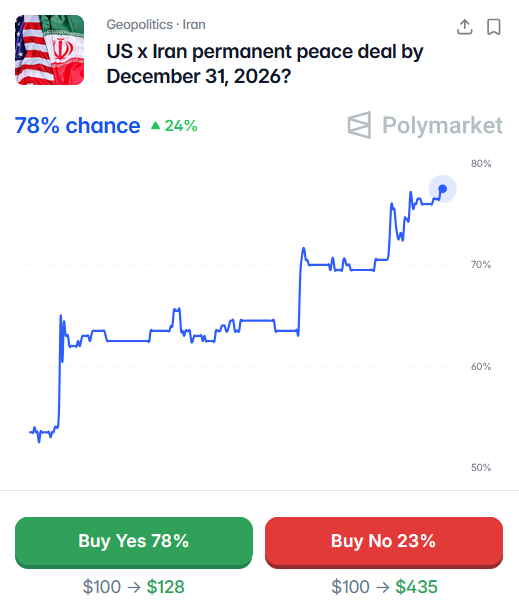Viewport: 519px width, 612px height.
Task: Click the Polymarket logo icon
Action: (359, 125)
